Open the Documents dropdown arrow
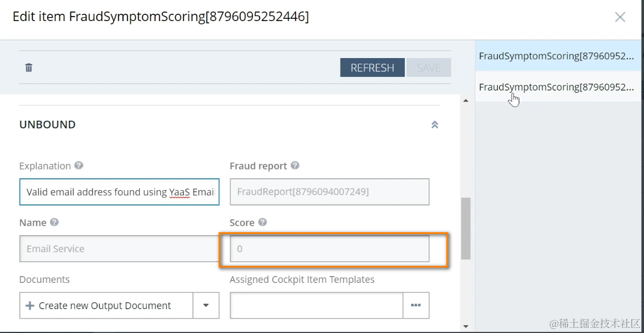644x333 pixels. (206, 306)
